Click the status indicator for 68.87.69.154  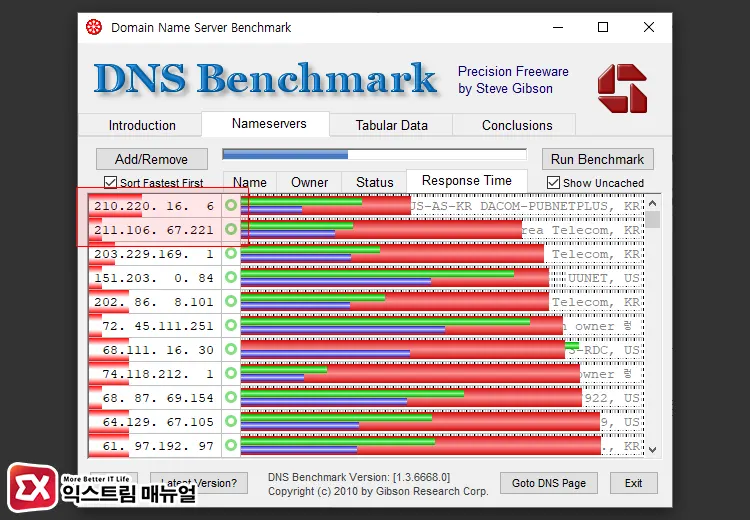231,398
